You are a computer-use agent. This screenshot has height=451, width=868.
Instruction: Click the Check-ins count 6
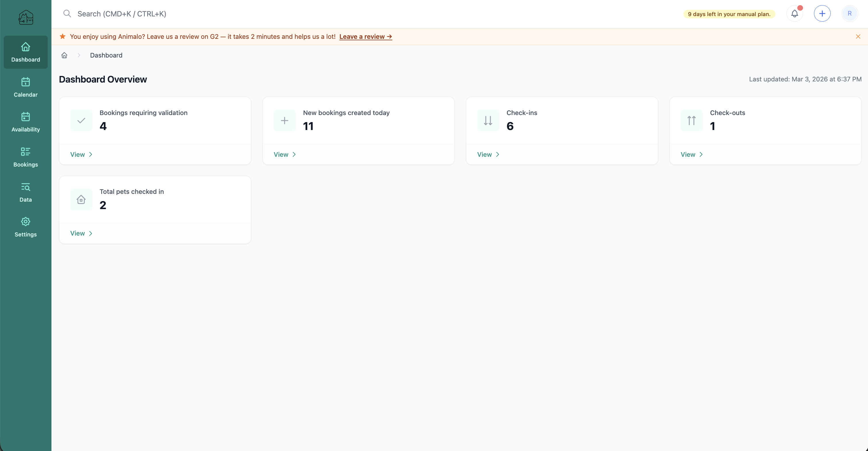(510, 126)
